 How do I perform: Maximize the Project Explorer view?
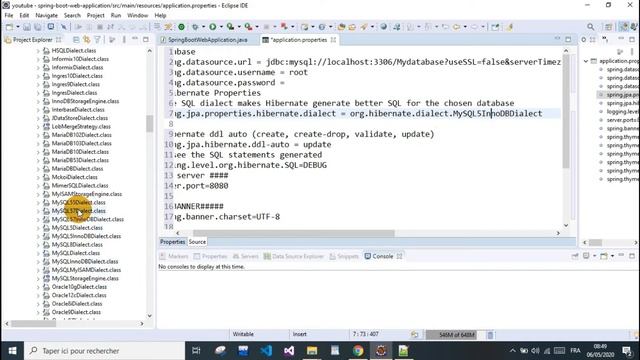coord(146,39)
